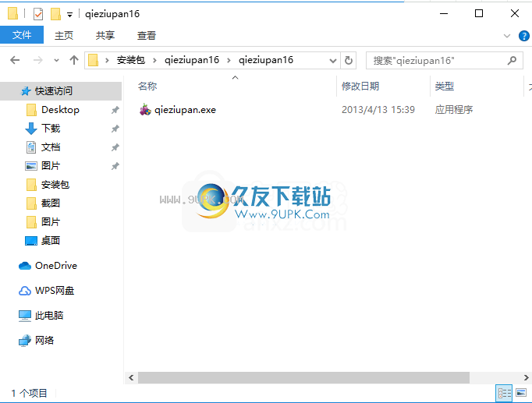Click date 2013/4/13 15:39 cell
The image size is (532, 403).
(x=378, y=110)
